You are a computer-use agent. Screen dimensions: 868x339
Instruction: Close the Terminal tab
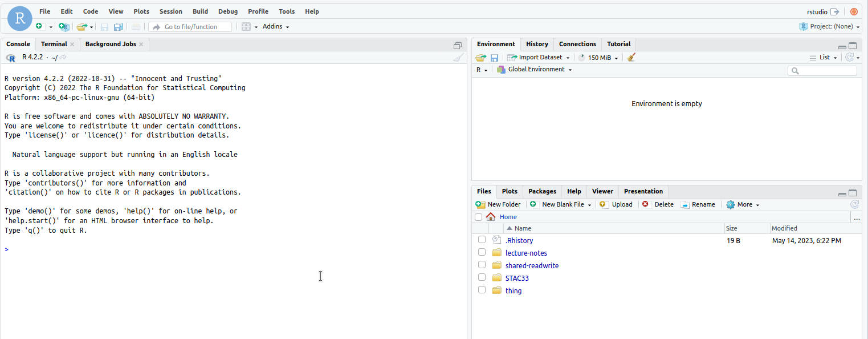point(72,44)
